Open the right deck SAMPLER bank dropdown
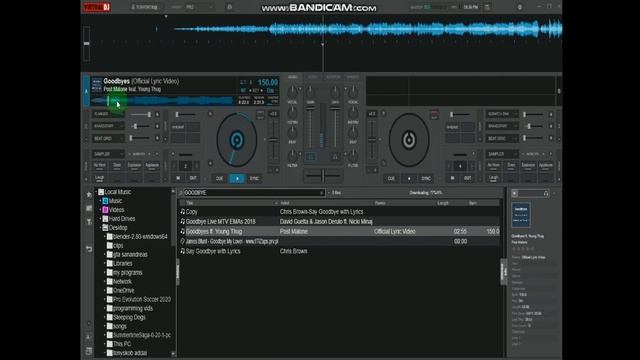 502,154
